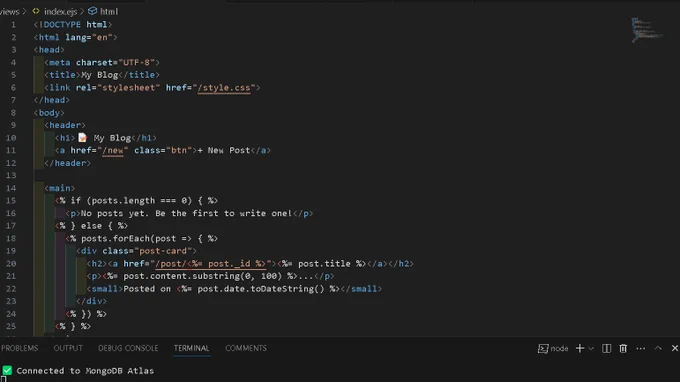Open the COMMENTS tab
Screen dimensions: 680x382
pos(246,348)
